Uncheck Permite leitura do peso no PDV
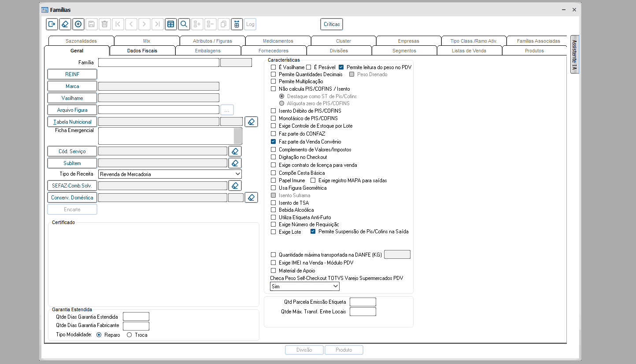 coord(341,67)
